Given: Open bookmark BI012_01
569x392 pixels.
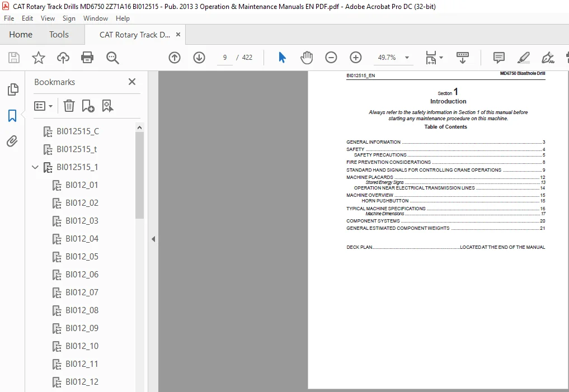Looking at the screenshot, I should click(x=82, y=185).
